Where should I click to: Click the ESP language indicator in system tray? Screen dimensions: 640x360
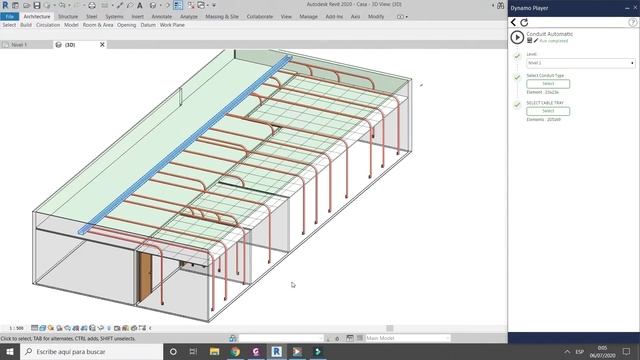pyautogui.click(x=580, y=351)
